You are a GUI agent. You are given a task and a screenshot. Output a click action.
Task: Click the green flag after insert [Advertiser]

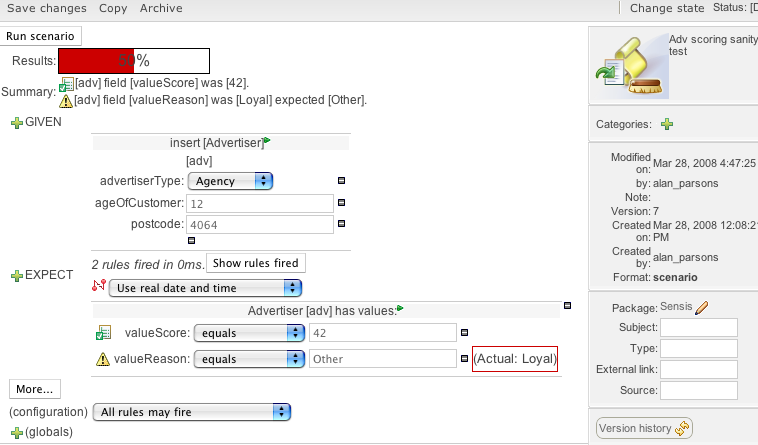tap(267, 142)
